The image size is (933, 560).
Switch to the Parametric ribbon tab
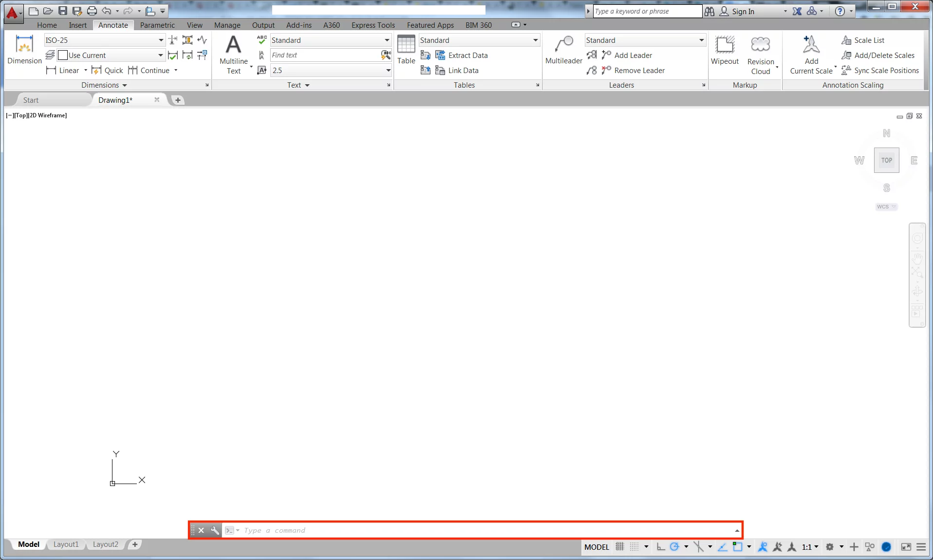click(x=157, y=25)
